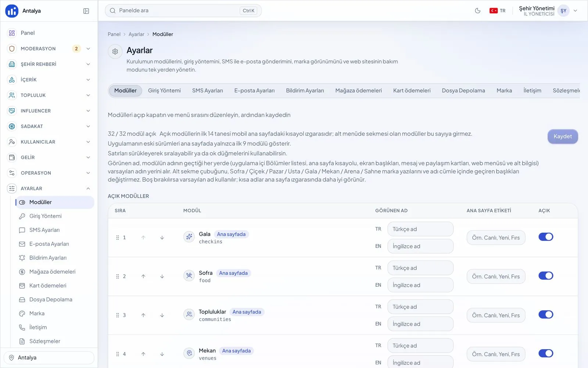Move Topluluklar module up with arrow
This screenshot has height=368, width=588.
(x=143, y=315)
